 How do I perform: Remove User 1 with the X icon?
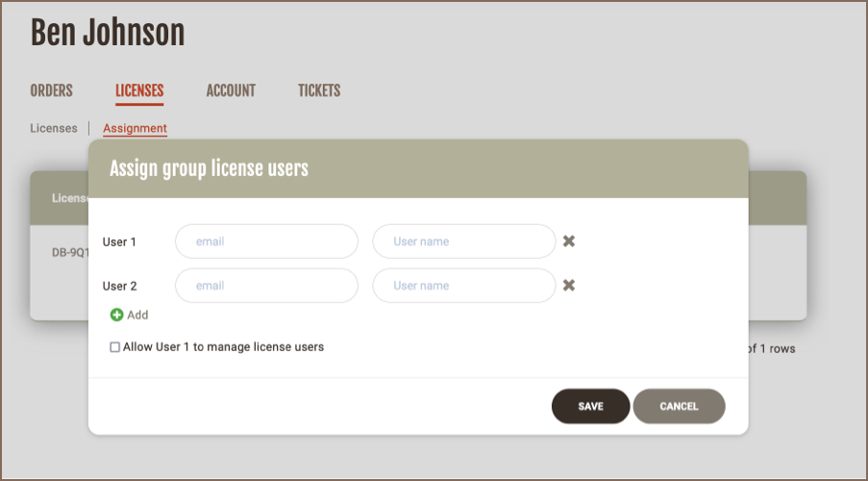coord(569,241)
